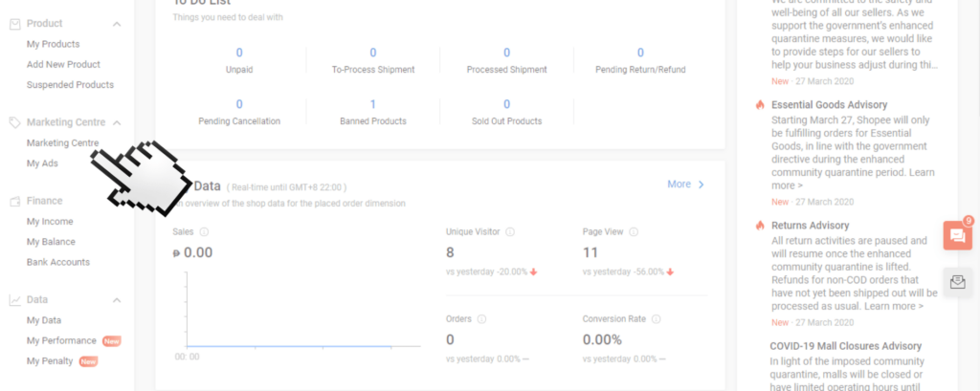
Task: Go to Add New Product
Action: 63,64
